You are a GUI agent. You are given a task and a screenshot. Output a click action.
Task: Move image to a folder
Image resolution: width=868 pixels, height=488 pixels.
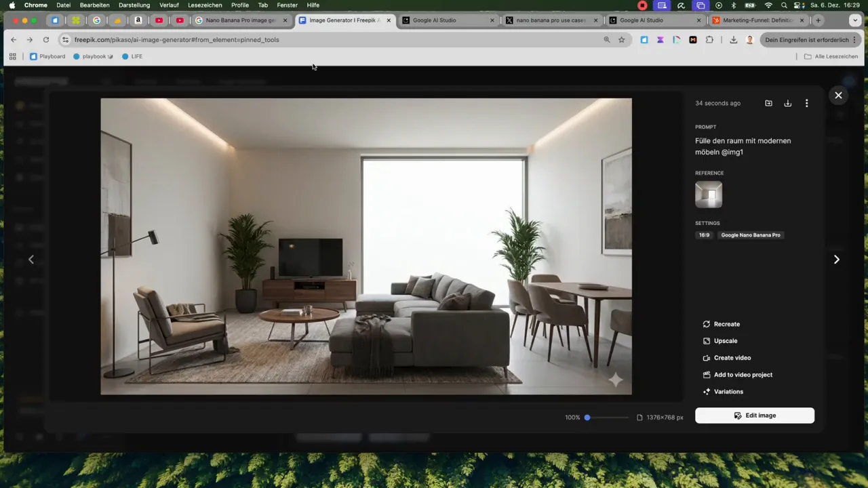768,103
